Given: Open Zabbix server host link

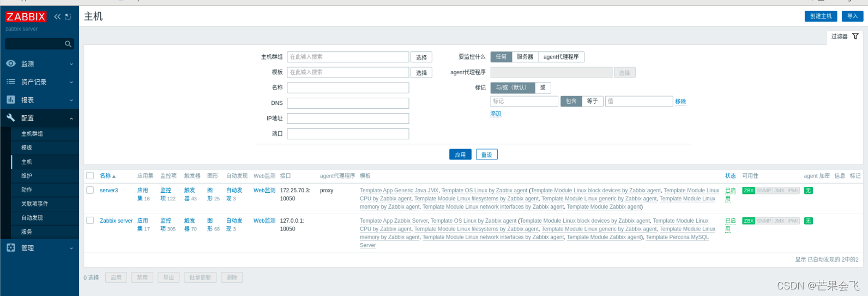Looking at the screenshot, I should coord(116,221).
